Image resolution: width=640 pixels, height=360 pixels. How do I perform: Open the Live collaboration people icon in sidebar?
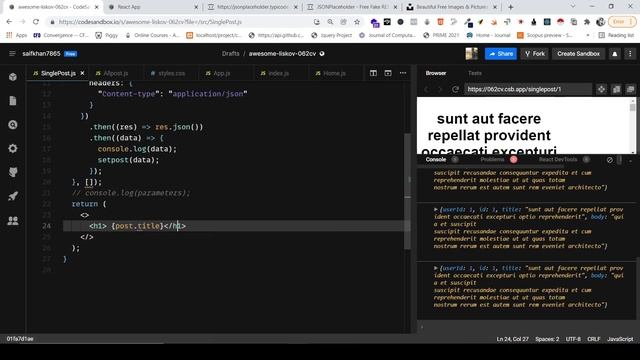(13, 221)
